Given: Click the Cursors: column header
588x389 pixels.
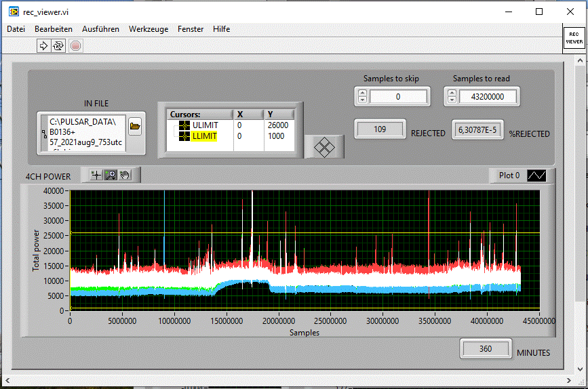Looking at the screenshot, I should [x=200, y=115].
